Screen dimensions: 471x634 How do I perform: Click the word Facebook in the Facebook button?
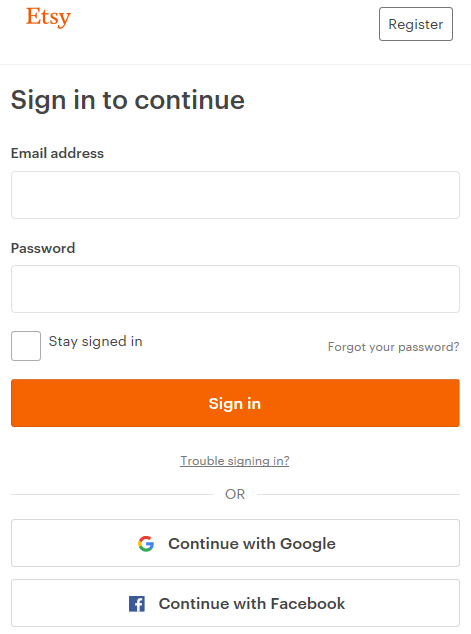point(308,604)
